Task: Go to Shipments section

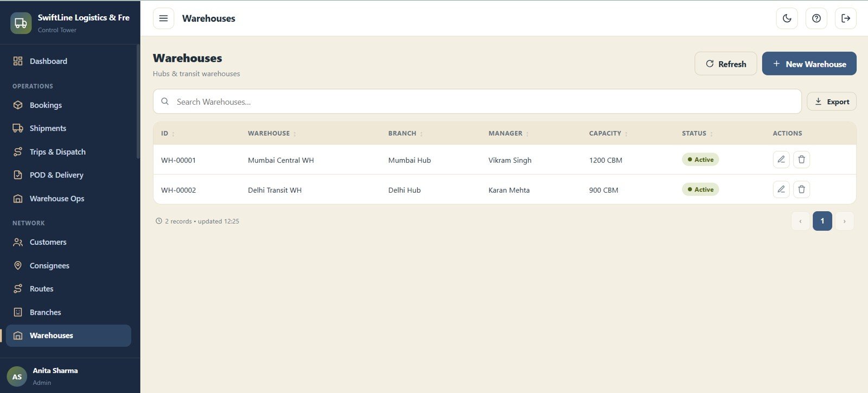Action: point(68,129)
